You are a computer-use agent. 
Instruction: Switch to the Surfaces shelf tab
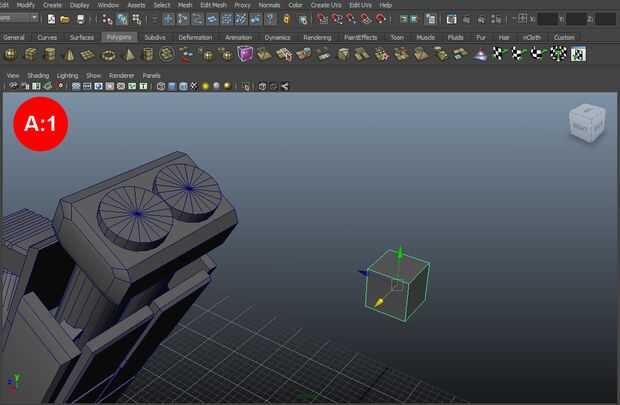click(x=82, y=37)
